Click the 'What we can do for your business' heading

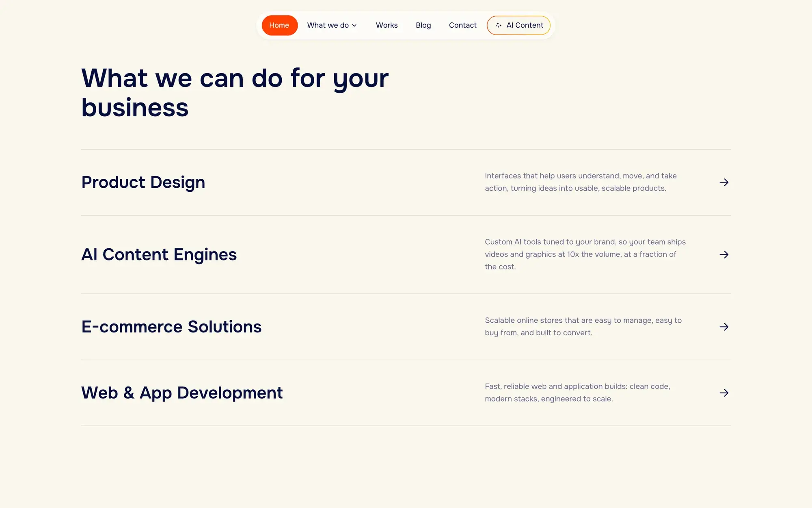pos(235,93)
